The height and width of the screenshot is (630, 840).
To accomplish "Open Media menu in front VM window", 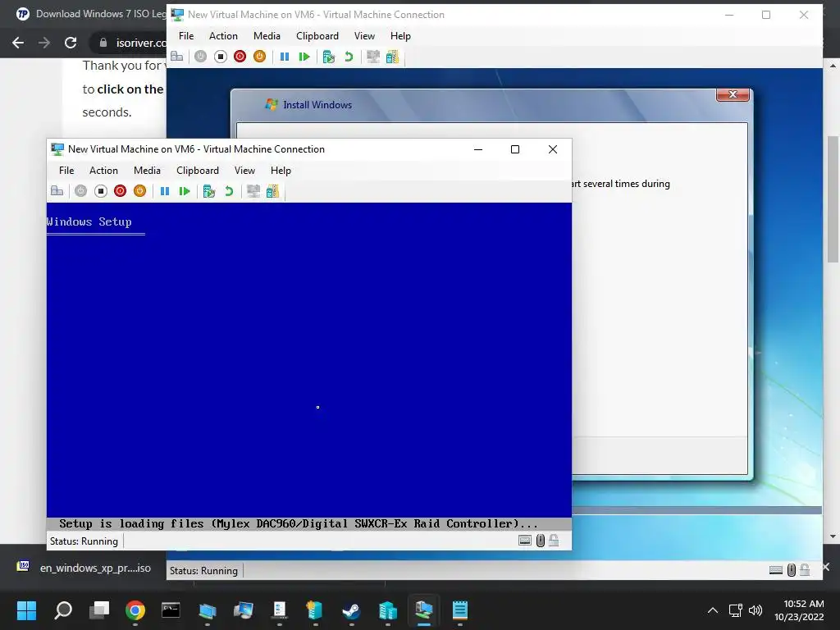I will (147, 171).
